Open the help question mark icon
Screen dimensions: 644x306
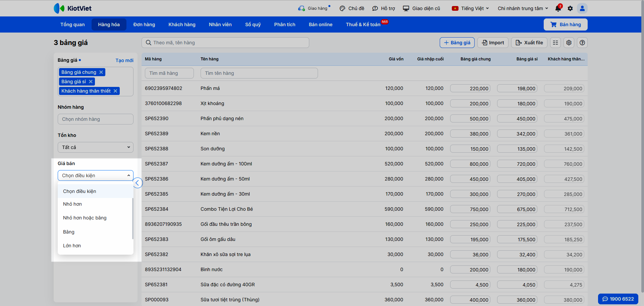(582, 43)
